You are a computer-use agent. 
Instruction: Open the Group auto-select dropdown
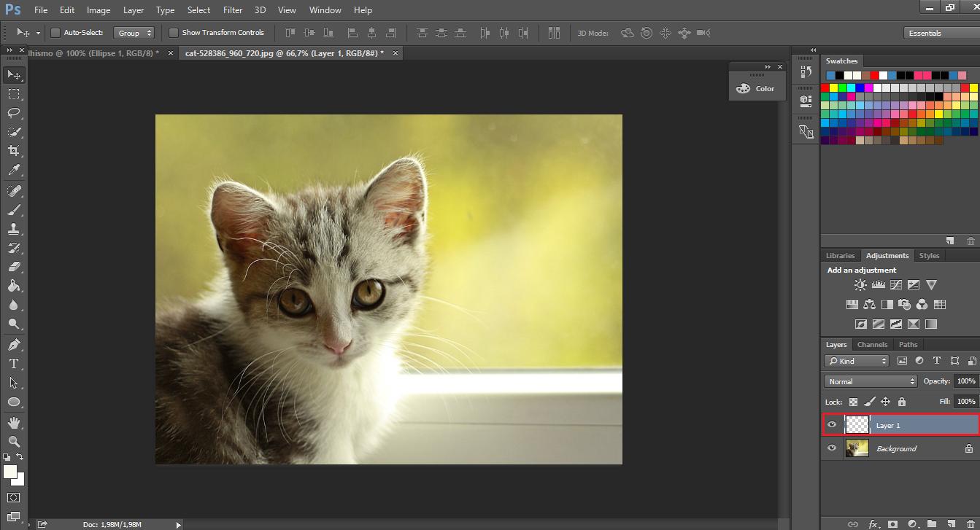(135, 33)
